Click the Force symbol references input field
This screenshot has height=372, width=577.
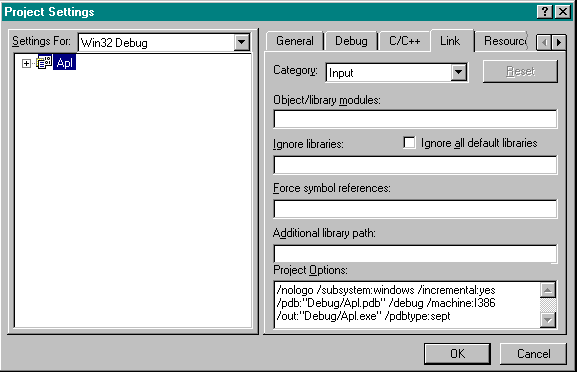[415, 209]
